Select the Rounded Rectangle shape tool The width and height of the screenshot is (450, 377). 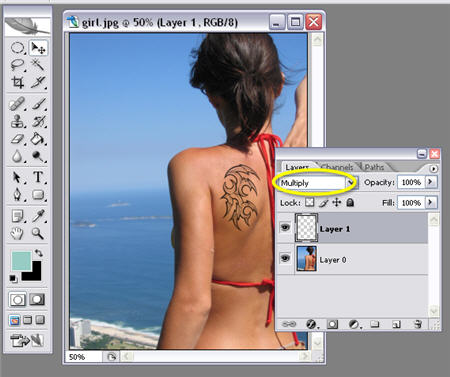click(x=38, y=194)
